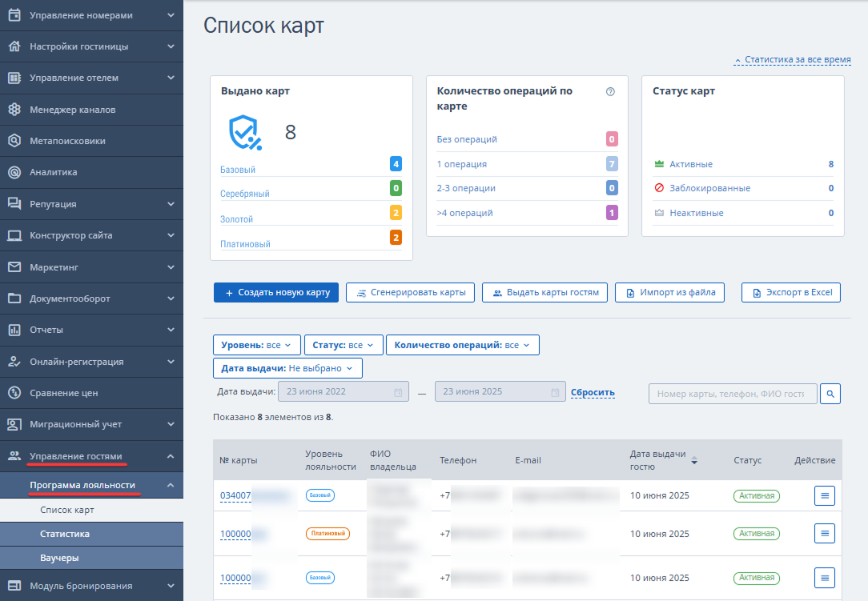Focus the card number search field
Viewport: 868px width, 601px height.
(x=733, y=394)
